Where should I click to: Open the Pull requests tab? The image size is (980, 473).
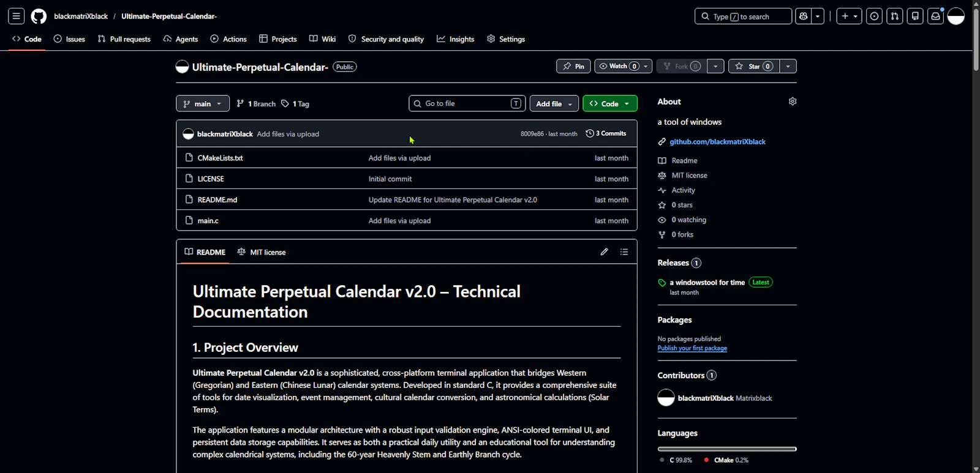point(124,39)
